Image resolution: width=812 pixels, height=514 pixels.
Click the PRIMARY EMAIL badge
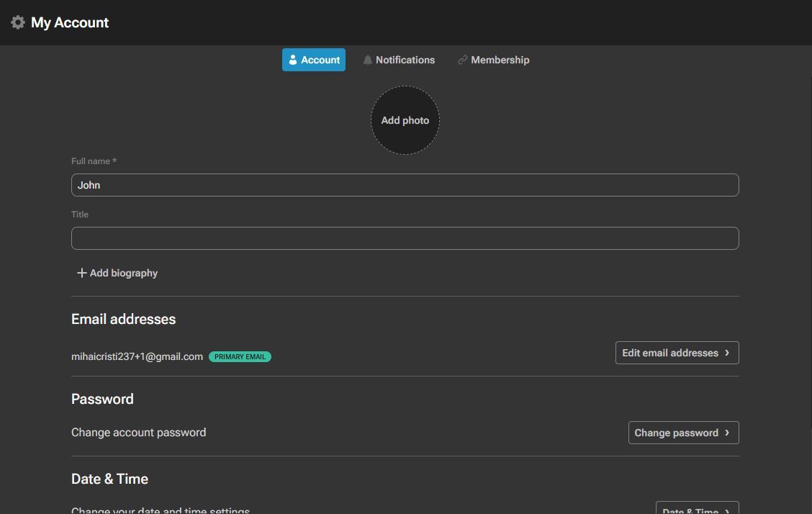tap(240, 356)
